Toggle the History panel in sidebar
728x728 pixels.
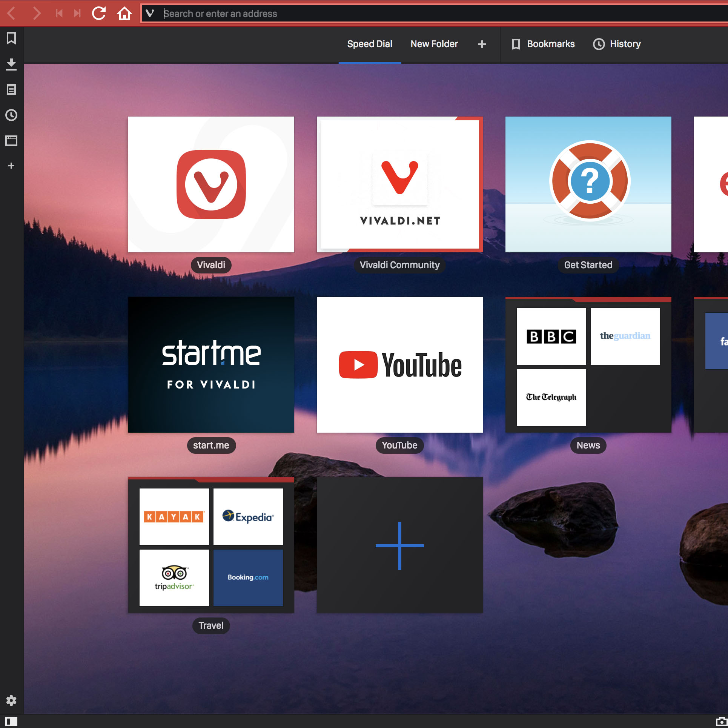[11, 115]
